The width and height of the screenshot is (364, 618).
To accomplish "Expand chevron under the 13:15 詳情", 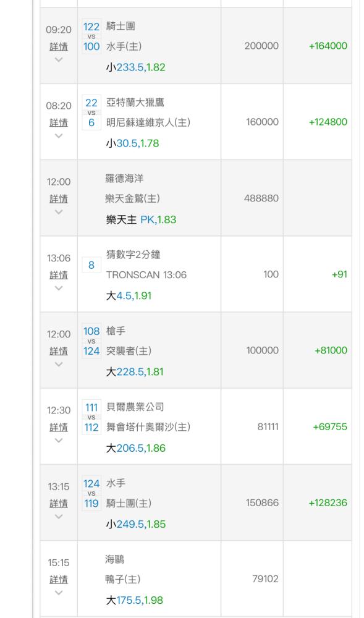I will click(59, 516).
